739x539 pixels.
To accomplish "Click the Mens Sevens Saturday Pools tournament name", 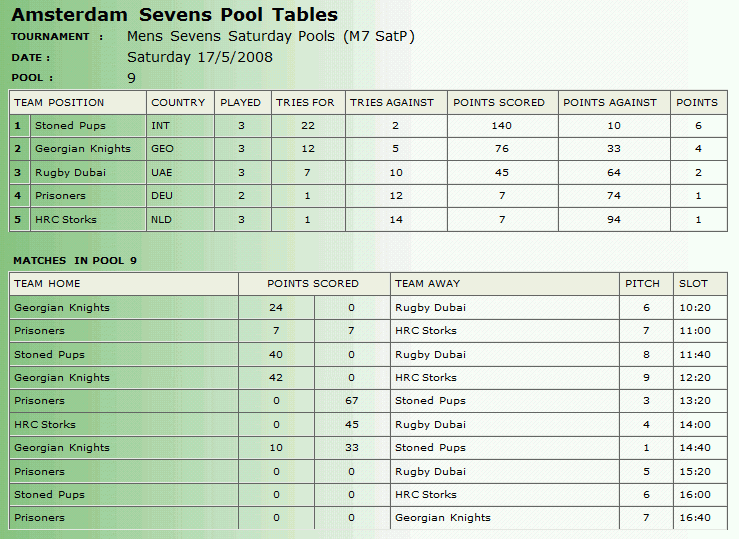I will tap(271, 37).
